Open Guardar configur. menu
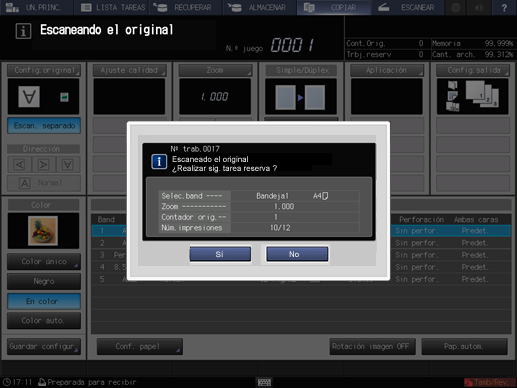This screenshot has height=388, width=517. 44,347
